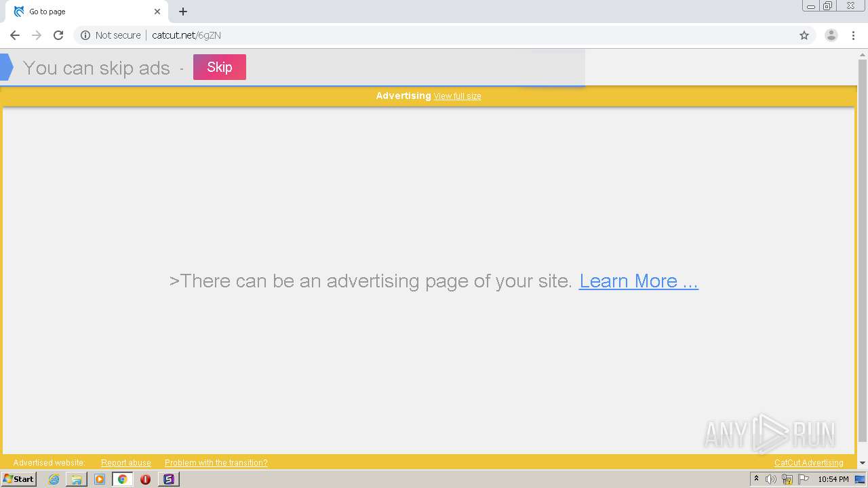
Task: Launch Internet Explorer from taskbar
Action: 54,479
